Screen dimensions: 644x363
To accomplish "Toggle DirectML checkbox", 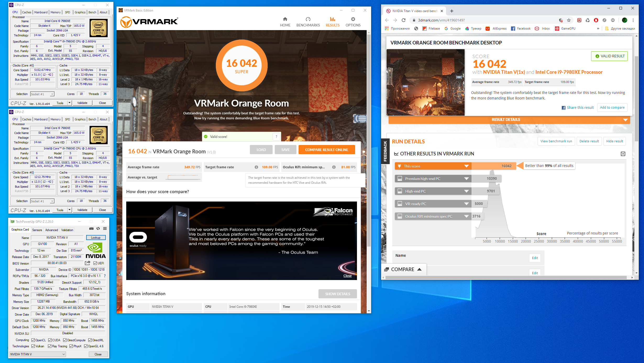I will click(x=90, y=340).
